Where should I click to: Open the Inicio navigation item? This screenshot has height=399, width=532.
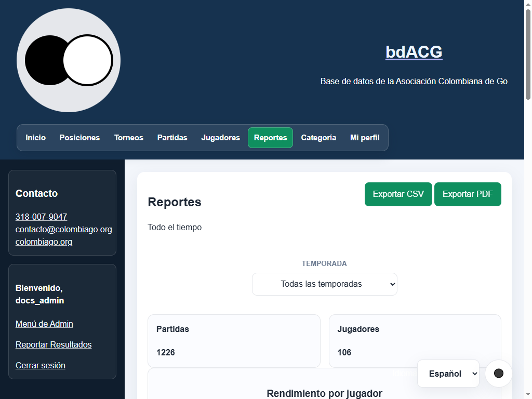[36, 138]
